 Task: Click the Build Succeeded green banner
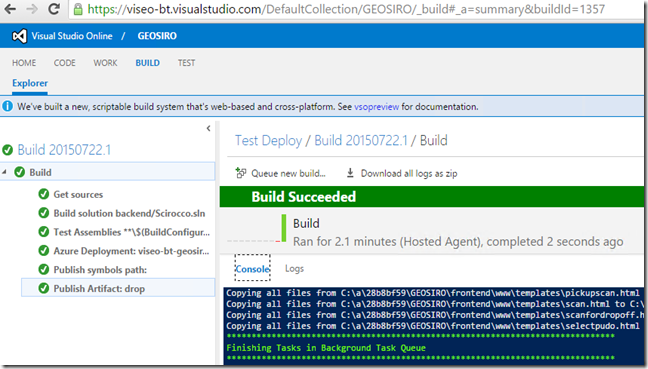pos(431,197)
